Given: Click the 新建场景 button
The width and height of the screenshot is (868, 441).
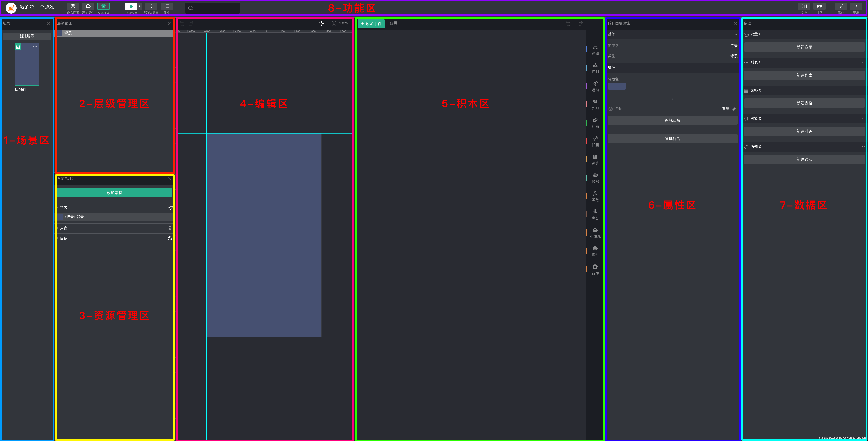Looking at the screenshot, I should [27, 36].
